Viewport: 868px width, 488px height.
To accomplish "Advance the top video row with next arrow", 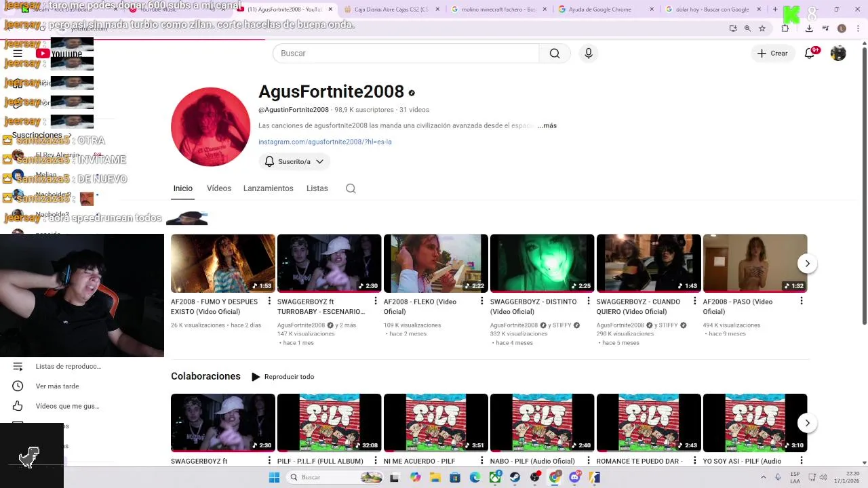I will point(807,263).
